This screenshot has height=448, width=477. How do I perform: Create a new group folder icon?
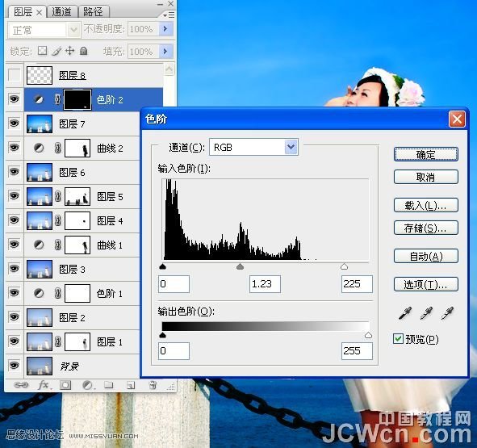tap(109, 385)
